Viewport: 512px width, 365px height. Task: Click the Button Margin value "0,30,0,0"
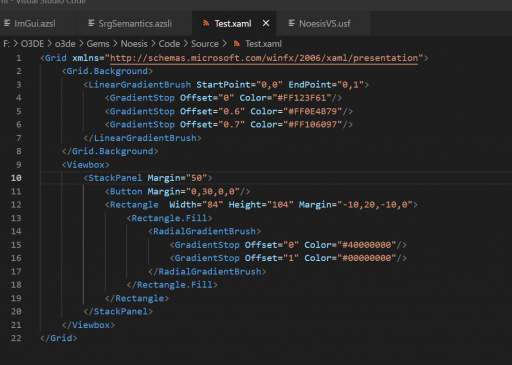(213, 191)
